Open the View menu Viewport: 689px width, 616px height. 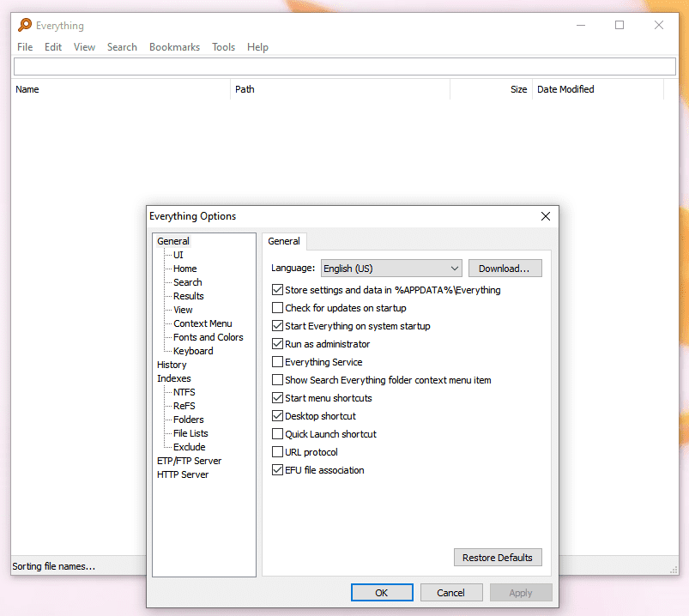click(x=84, y=47)
